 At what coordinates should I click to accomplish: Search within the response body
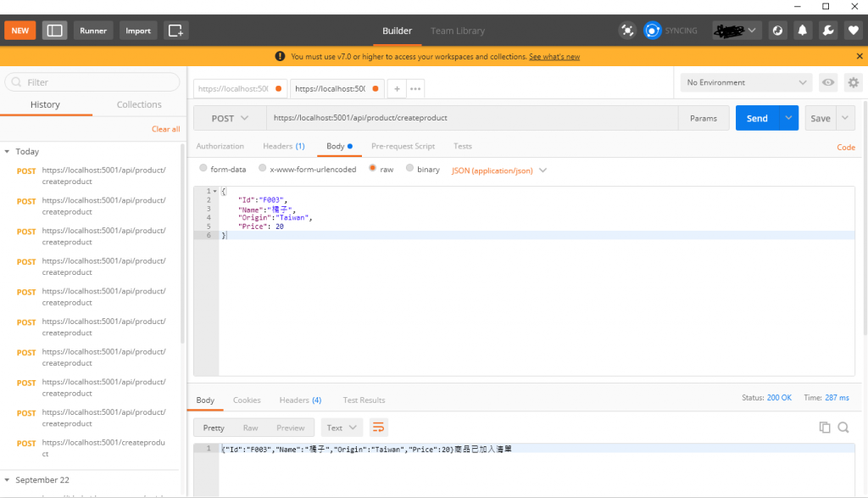(x=843, y=427)
